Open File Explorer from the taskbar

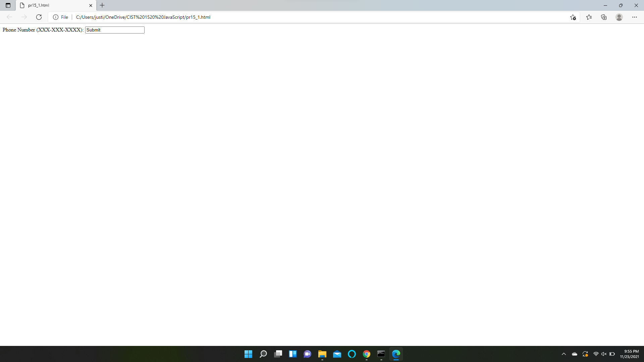322,354
